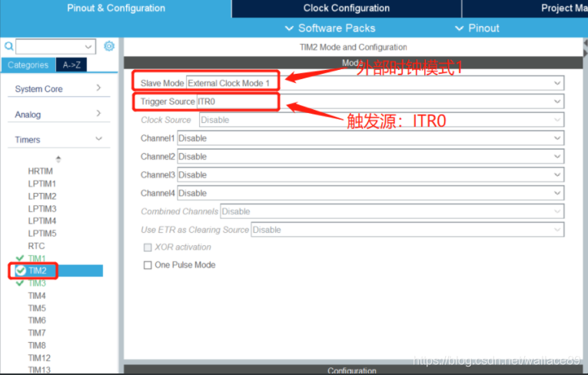Select the A->Z tab
588x375 pixels.
[x=71, y=65]
